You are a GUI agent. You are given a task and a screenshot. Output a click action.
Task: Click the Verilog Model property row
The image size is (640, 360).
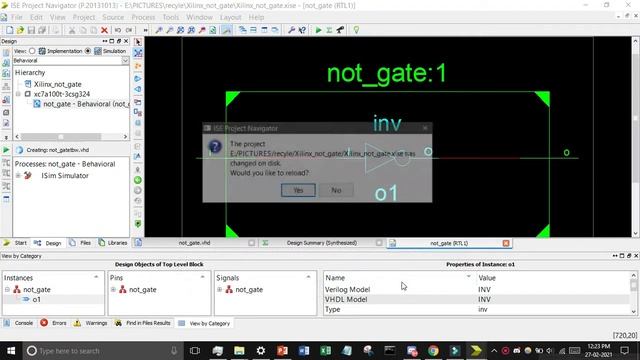coord(476,289)
